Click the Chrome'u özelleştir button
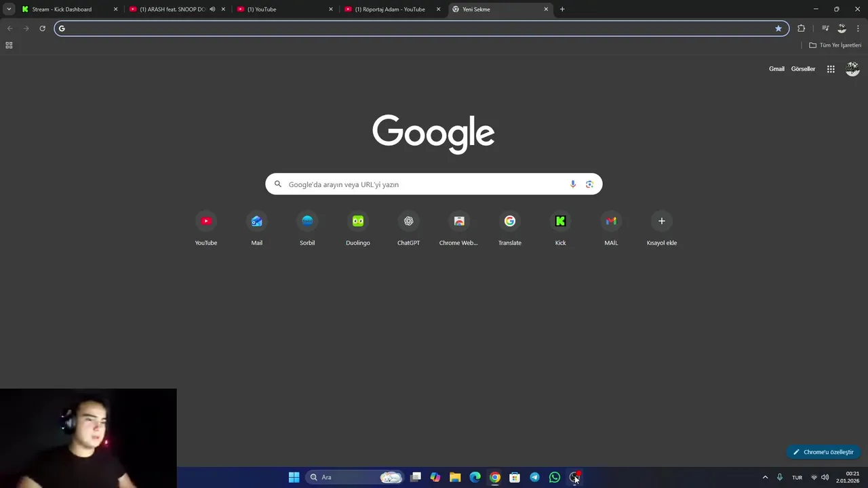 [823, 452]
